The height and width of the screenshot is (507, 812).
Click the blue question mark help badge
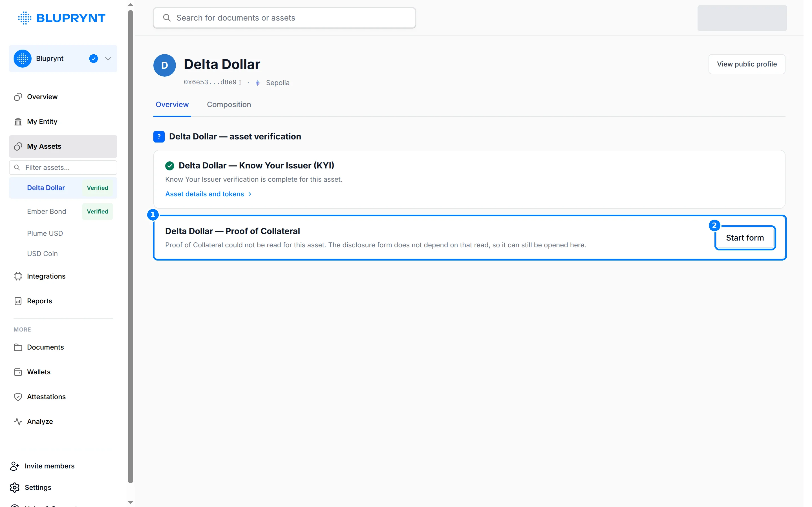coord(159,137)
